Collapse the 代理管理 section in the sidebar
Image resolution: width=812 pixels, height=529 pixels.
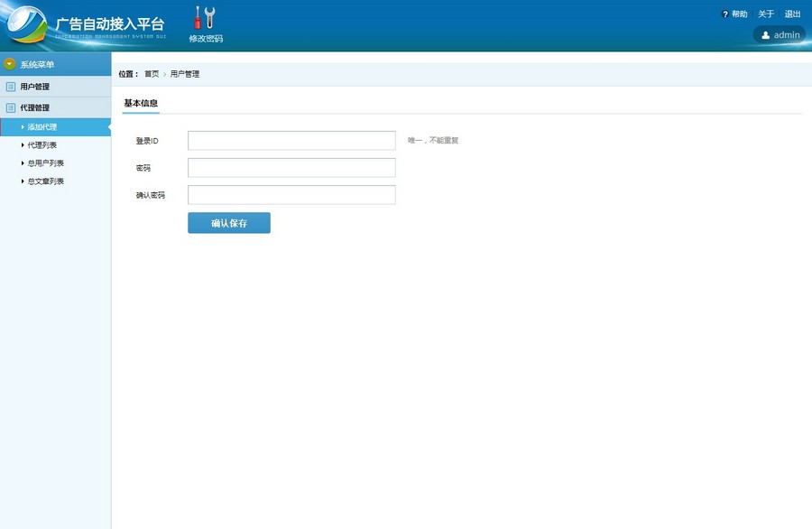35,107
